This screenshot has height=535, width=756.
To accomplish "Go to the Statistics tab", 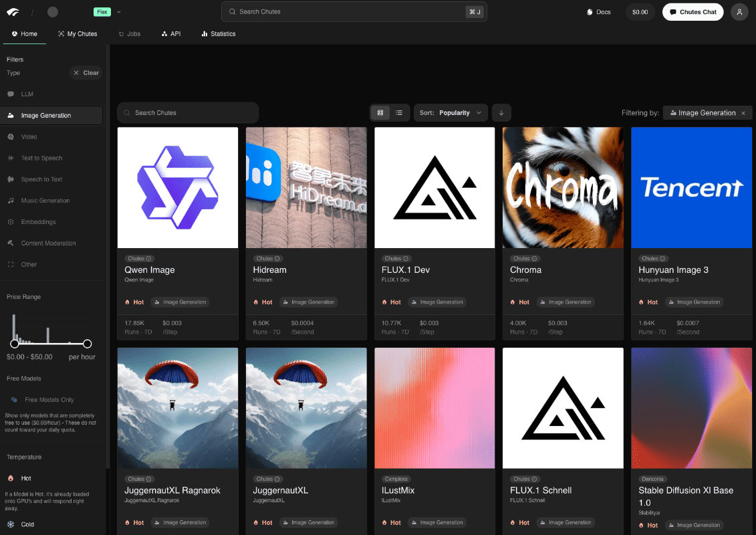I will click(x=219, y=33).
